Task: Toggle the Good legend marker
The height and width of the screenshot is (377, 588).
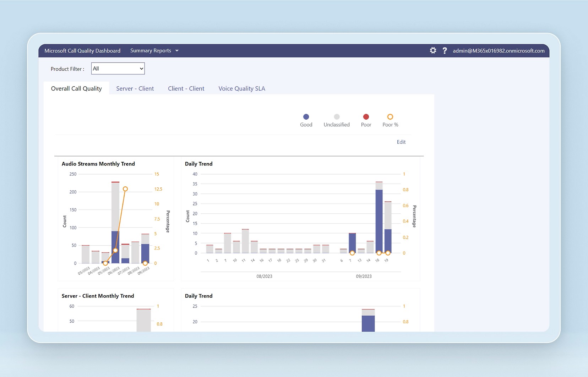Action: tap(306, 117)
